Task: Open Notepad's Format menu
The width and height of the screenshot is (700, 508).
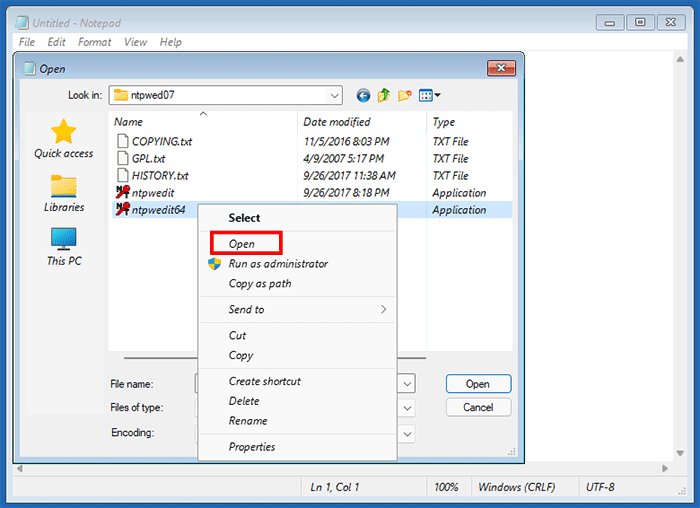Action: tap(94, 42)
